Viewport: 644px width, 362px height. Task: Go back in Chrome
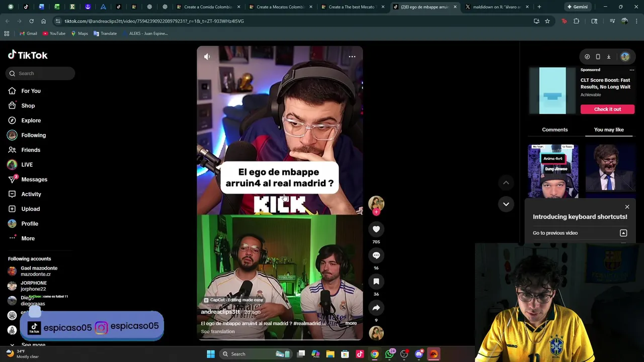pyautogui.click(x=7, y=21)
